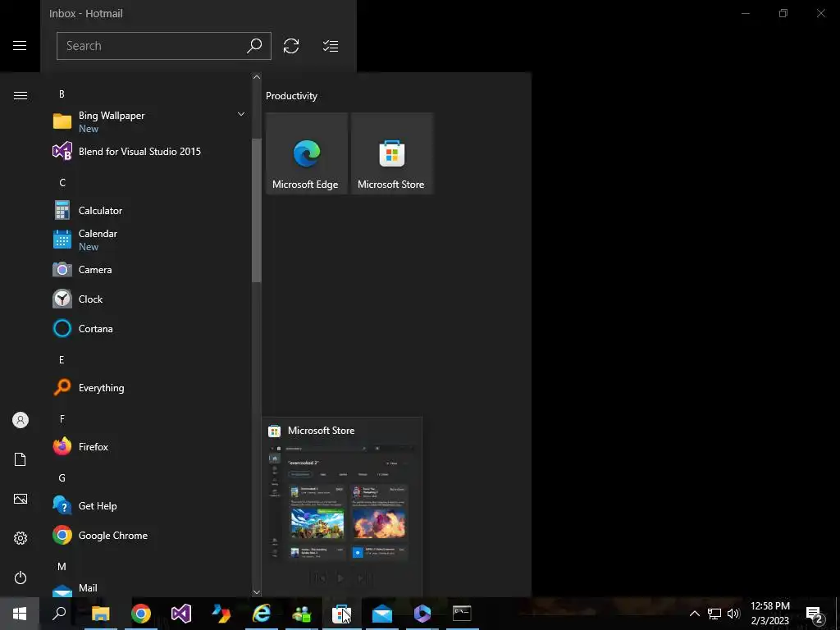The height and width of the screenshot is (630, 840).
Task: Click the Productivity tile group title
Action: point(291,96)
